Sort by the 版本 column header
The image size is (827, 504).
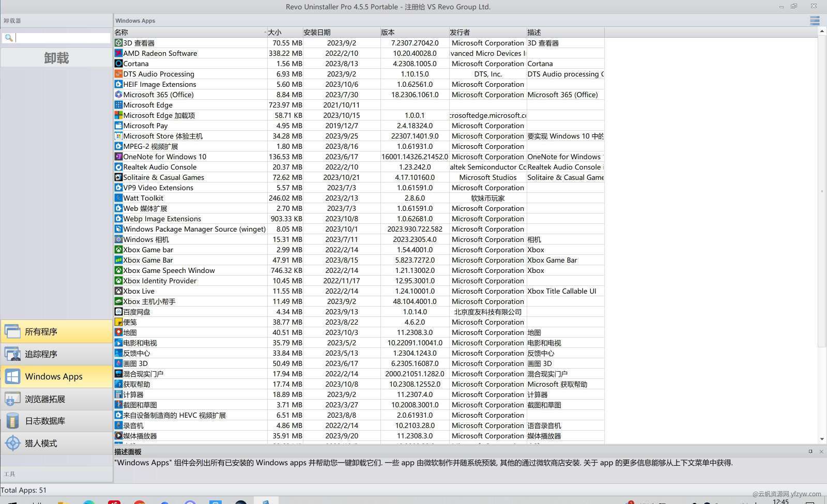pyautogui.click(x=415, y=32)
